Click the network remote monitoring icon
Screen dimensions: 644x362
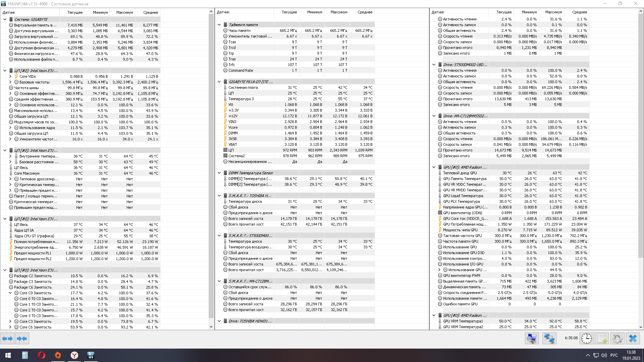(x=549, y=339)
